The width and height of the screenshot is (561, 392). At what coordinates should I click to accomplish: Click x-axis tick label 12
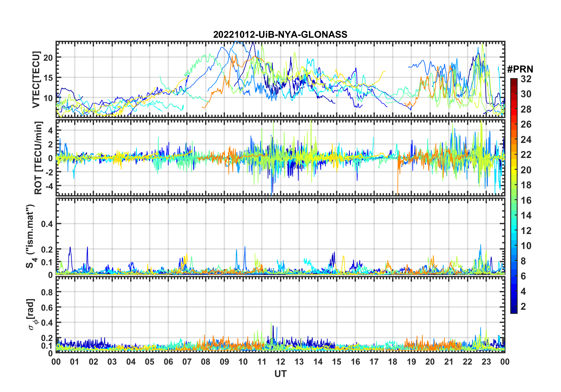point(280,362)
